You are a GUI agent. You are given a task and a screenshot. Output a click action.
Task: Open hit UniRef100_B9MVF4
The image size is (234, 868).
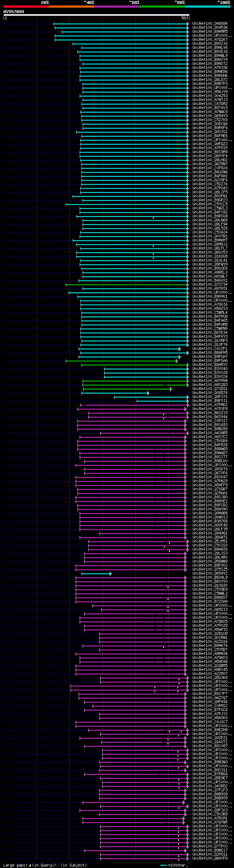click(210, 128)
